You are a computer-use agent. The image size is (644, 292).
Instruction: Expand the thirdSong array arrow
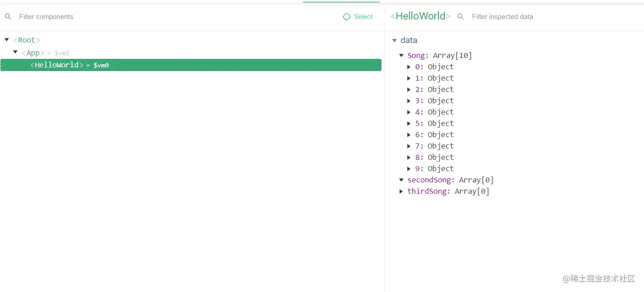[401, 191]
